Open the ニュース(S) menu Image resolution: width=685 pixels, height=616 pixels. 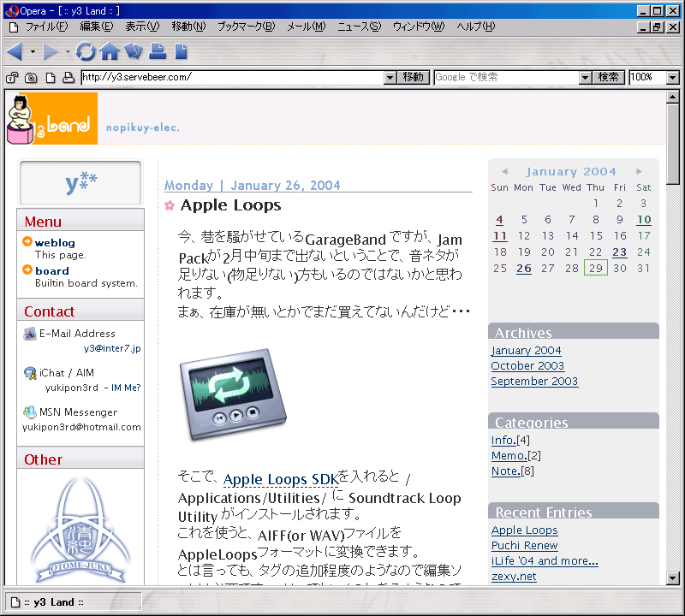(x=359, y=27)
